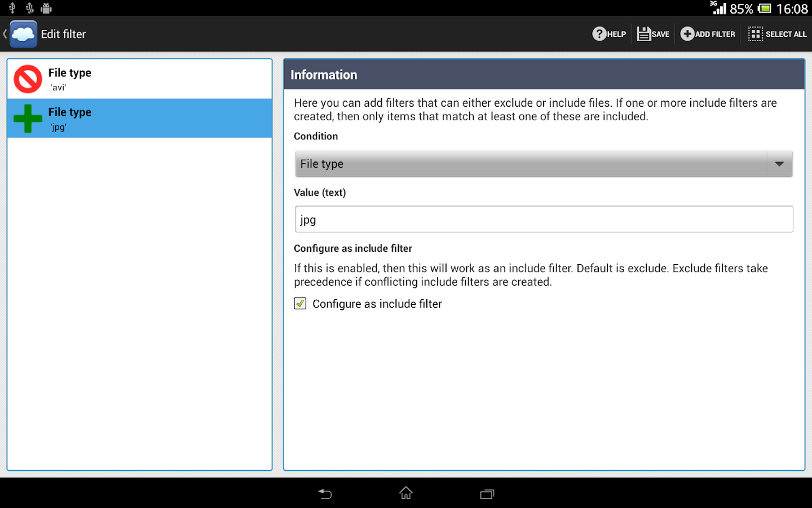Viewport: 812px width, 508px height.
Task: Click the red exclude icon on 'avi' filter
Action: 28,78
